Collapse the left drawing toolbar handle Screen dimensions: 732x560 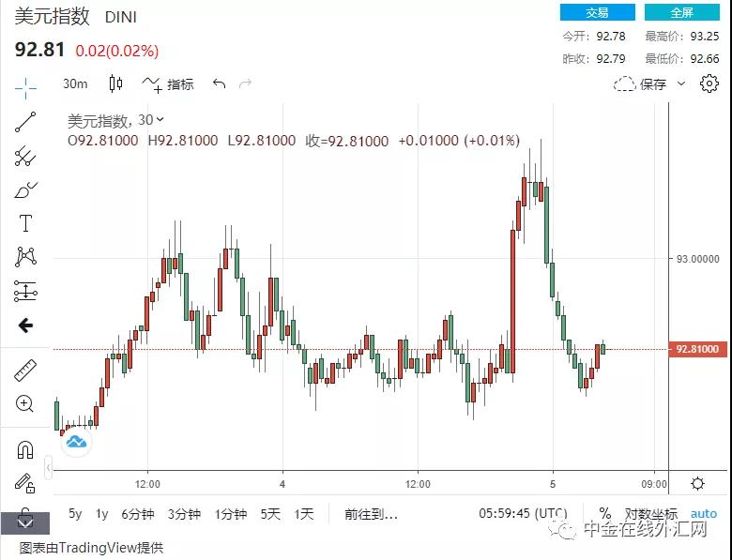click(x=48, y=467)
